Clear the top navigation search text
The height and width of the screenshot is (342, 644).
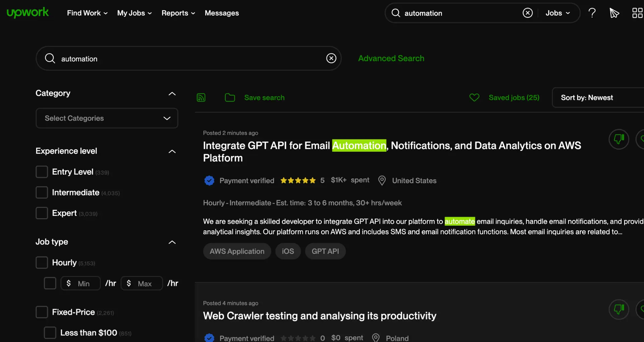[x=528, y=13]
